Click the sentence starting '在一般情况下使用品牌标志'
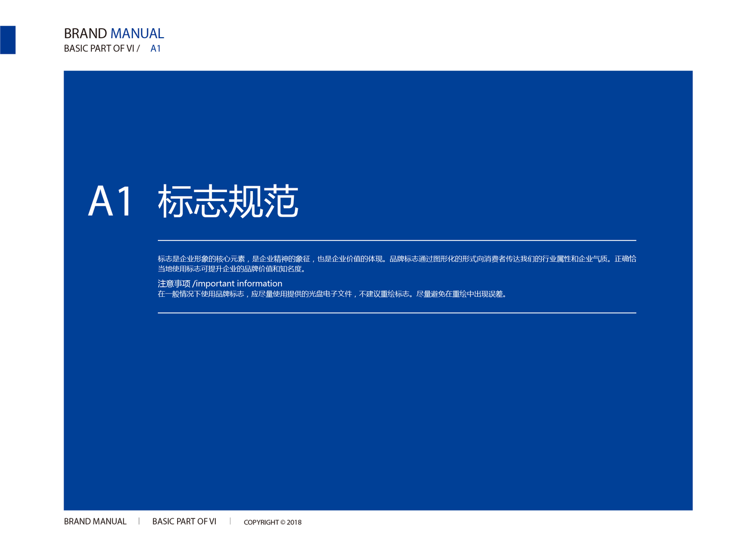The image size is (756, 535). click(x=333, y=294)
